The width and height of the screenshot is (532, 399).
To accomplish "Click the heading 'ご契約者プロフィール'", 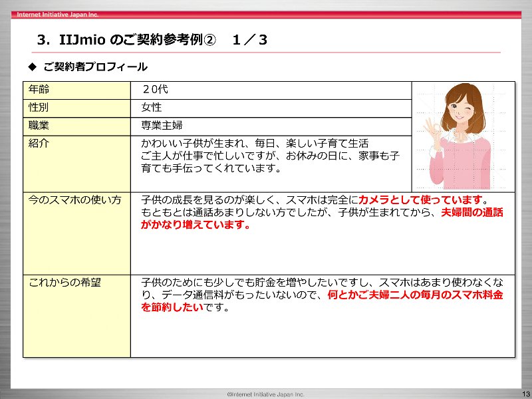I will click(x=95, y=67).
